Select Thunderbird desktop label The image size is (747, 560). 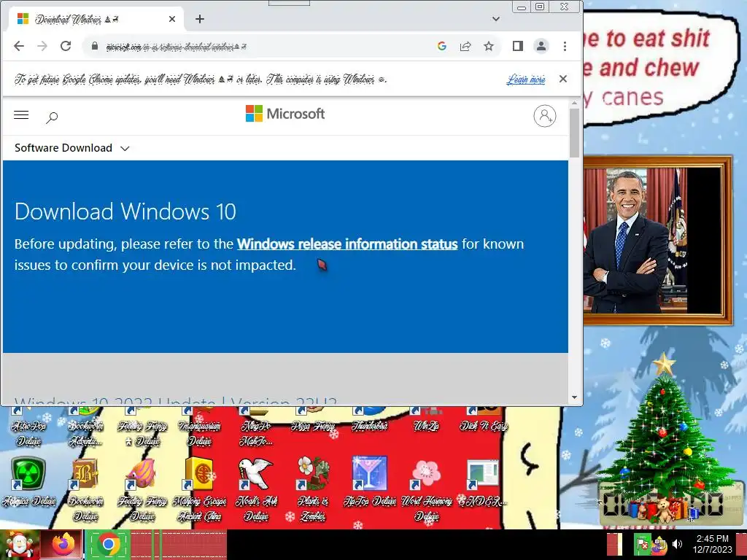(x=370, y=426)
